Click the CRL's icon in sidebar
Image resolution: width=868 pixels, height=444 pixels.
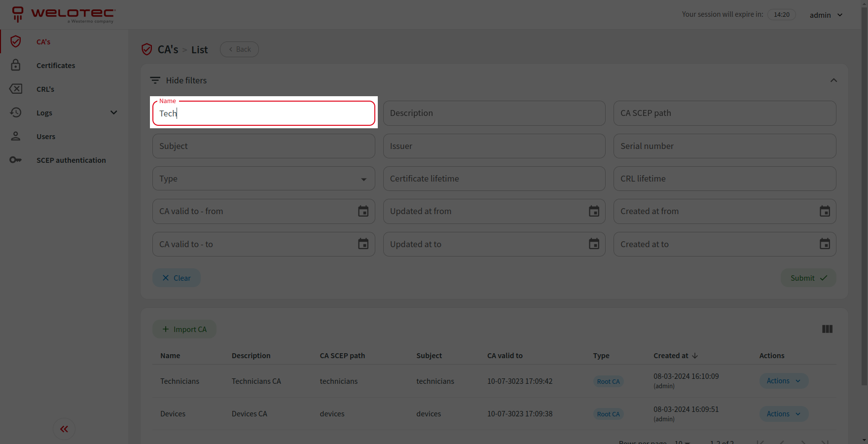tap(16, 89)
